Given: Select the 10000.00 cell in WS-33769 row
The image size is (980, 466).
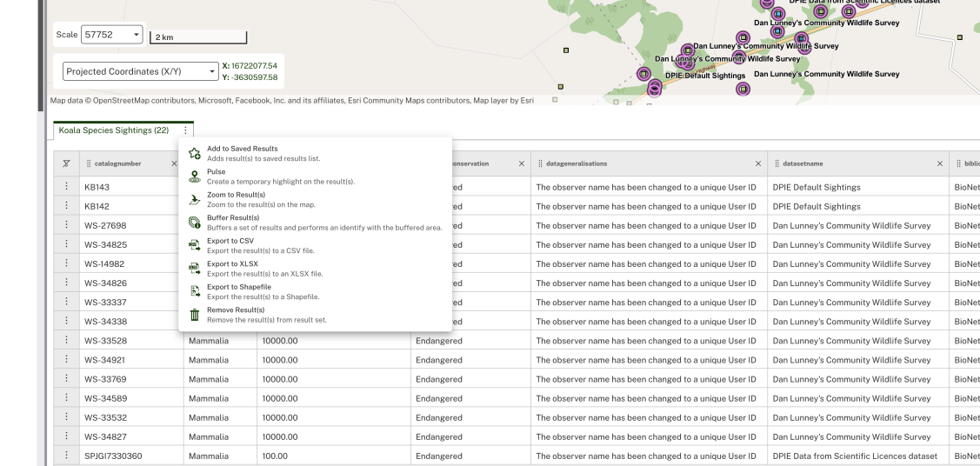Looking at the screenshot, I should click(334, 379).
